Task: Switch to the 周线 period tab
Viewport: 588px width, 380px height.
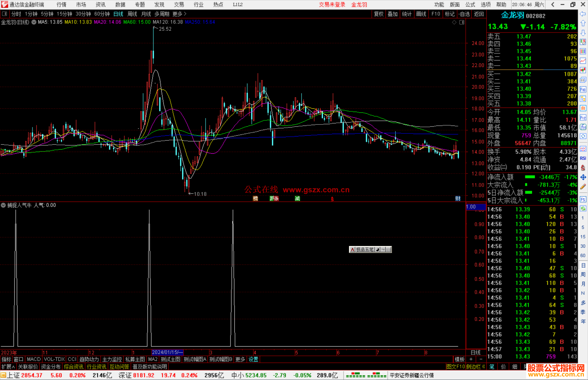Action: coord(132,14)
